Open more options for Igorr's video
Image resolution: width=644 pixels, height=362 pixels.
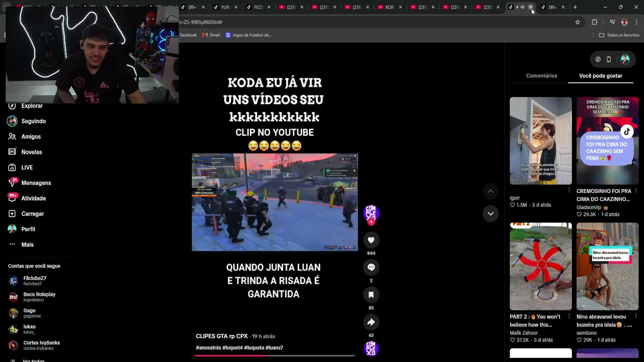pyautogui.click(x=569, y=191)
